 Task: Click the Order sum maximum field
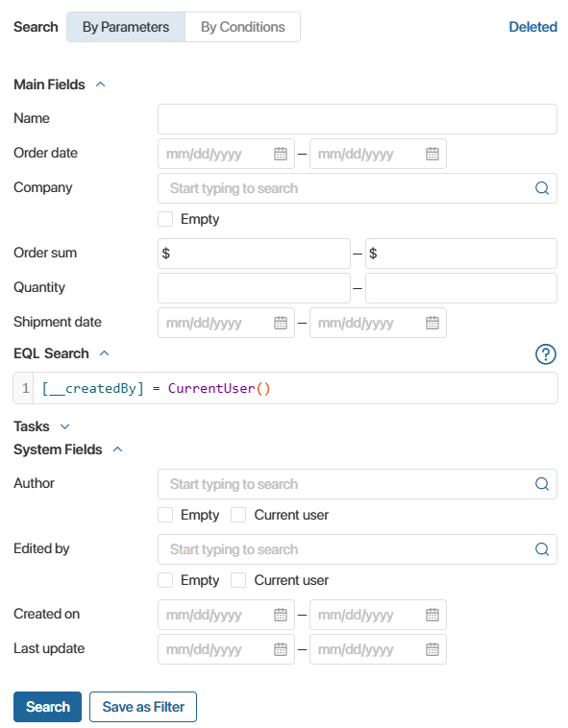tap(461, 254)
